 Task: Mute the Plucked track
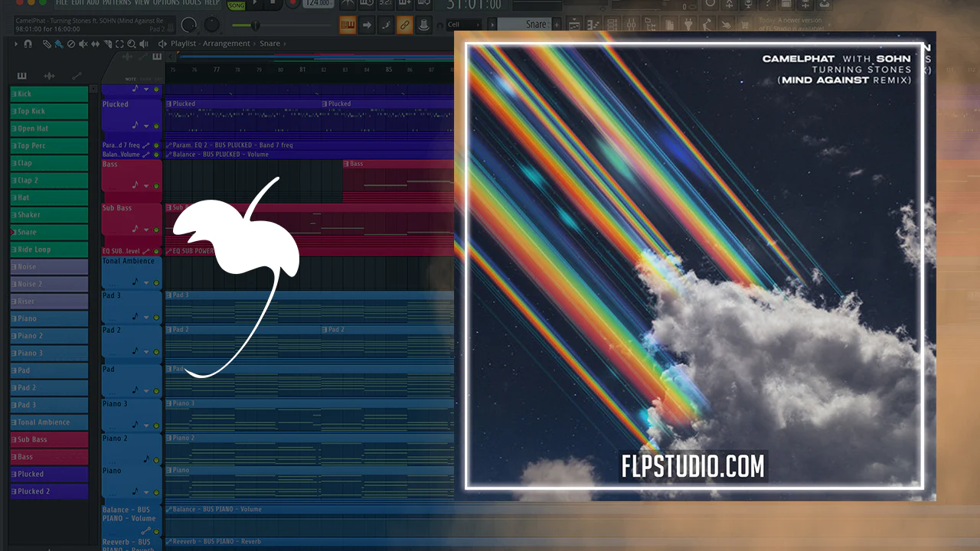(x=157, y=126)
